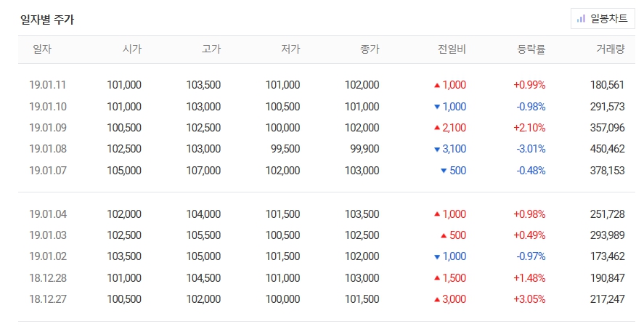
Task: Click the +3.05% change rate value
Action: coord(529,299)
